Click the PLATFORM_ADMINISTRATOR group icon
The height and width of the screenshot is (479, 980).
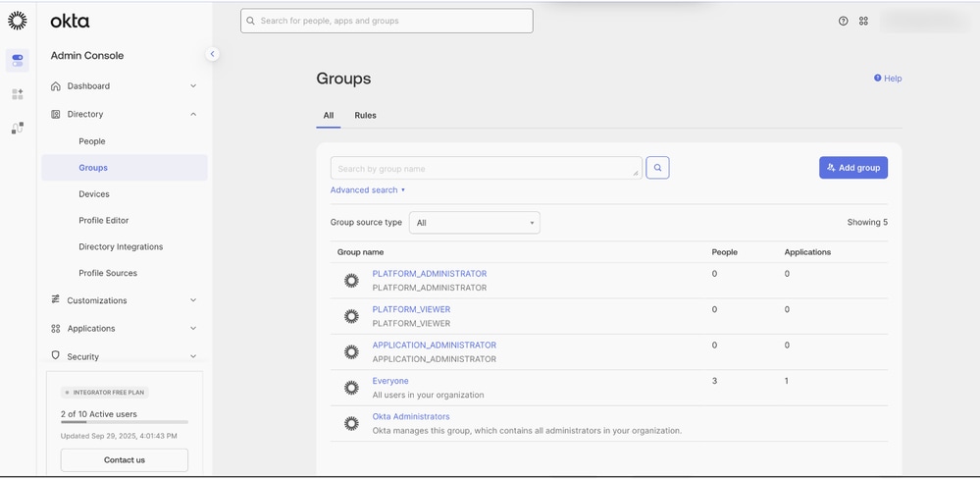click(x=351, y=281)
